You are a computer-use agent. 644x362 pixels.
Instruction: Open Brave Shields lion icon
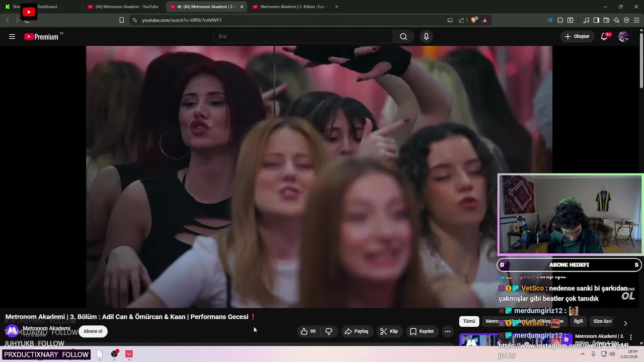(x=474, y=20)
